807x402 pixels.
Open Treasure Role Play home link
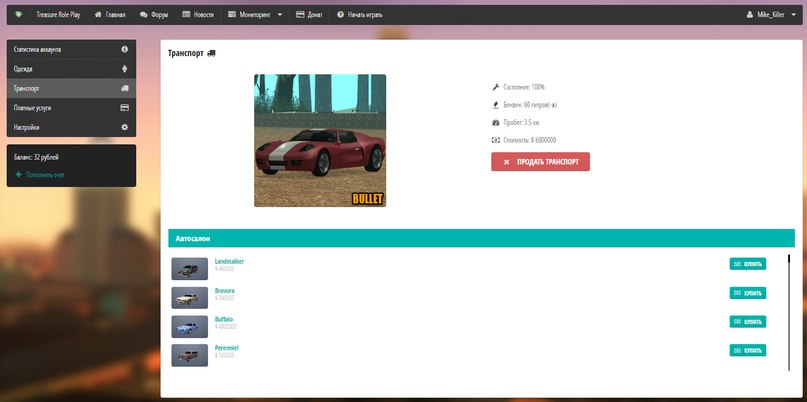click(58, 15)
